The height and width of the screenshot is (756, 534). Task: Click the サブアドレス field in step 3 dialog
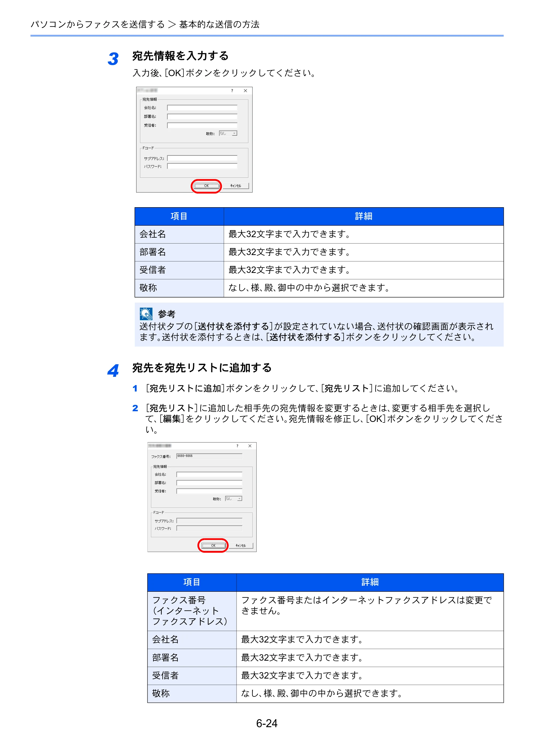click(x=202, y=158)
